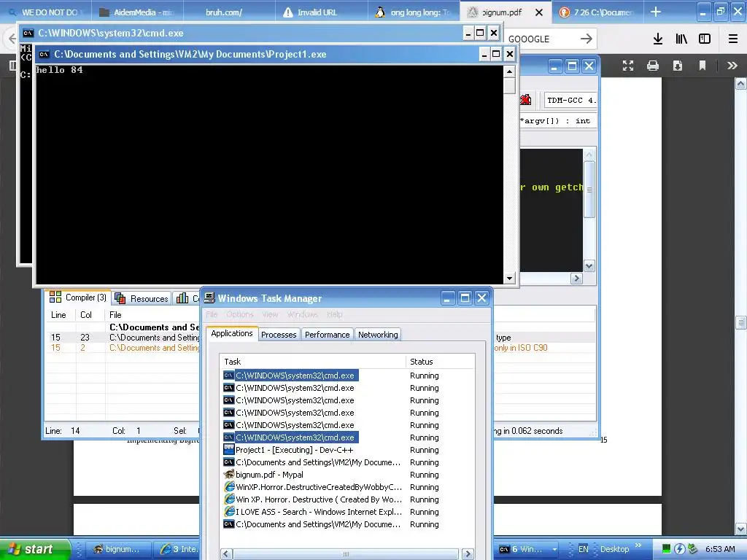The image size is (747, 560).
Task: Print the PDF using the printer icon
Action: pyautogui.click(x=653, y=66)
